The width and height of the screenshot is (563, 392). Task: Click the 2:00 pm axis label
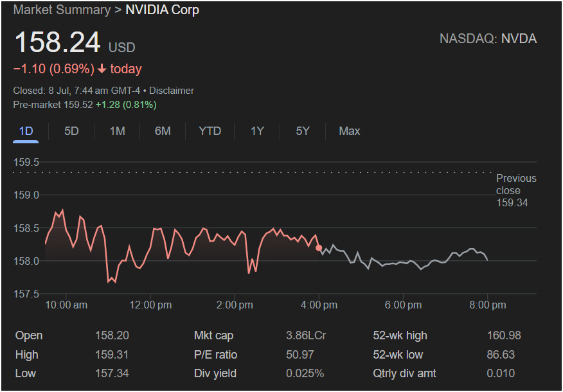(235, 305)
